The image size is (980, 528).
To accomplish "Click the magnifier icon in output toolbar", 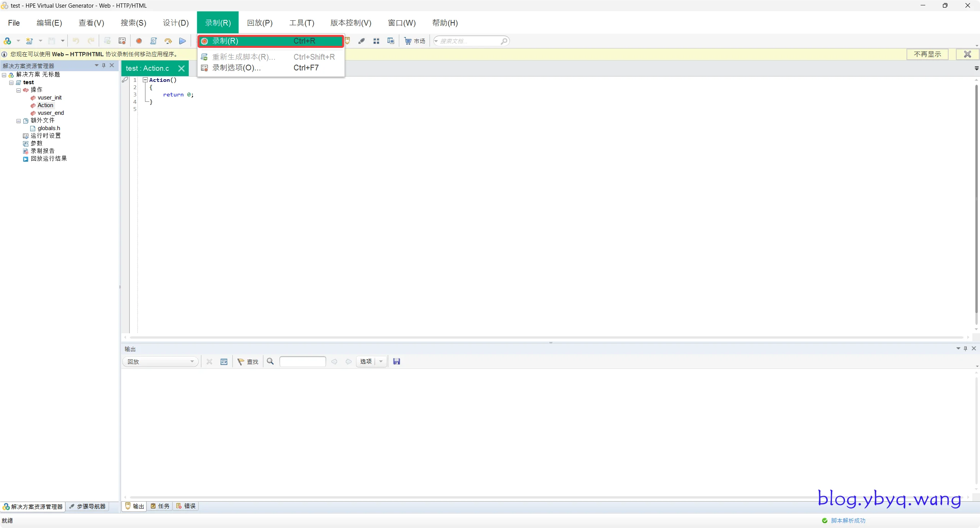I will click(x=270, y=362).
